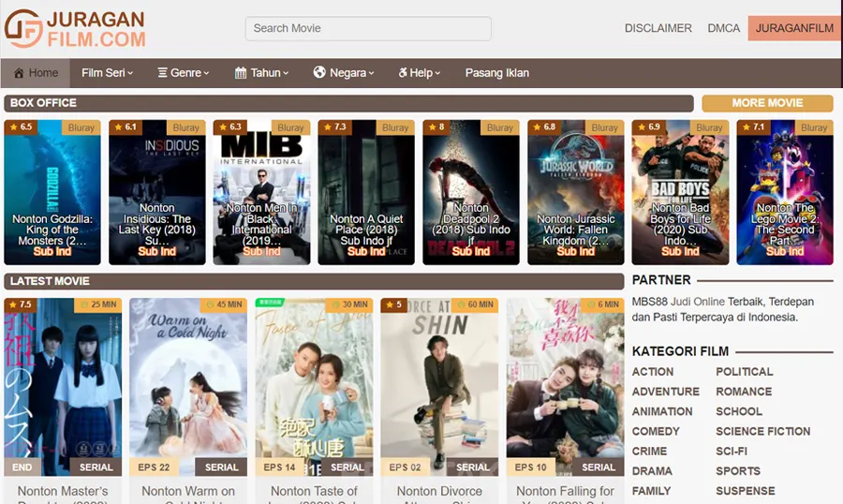Click the 60 MIN clock badge

(475, 304)
